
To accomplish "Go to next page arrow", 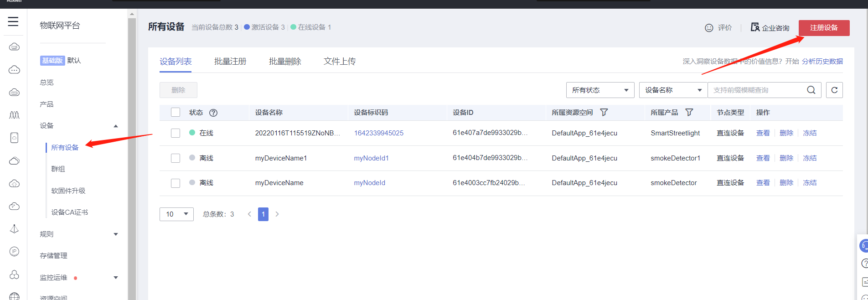I will (x=277, y=214).
